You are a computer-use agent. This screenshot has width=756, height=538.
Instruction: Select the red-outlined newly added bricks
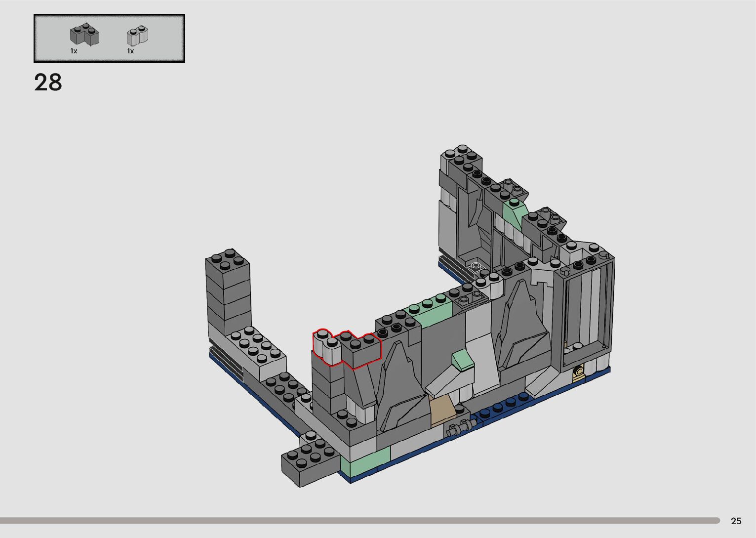click(x=347, y=349)
